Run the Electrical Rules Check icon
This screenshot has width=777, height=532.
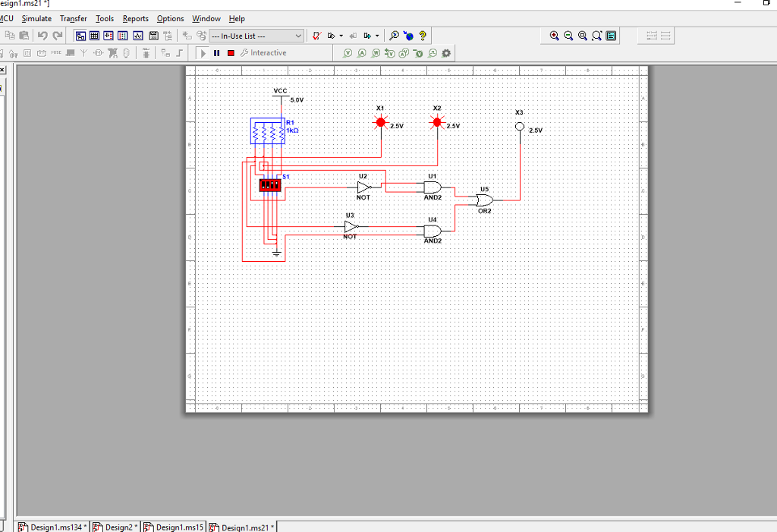(316, 35)
